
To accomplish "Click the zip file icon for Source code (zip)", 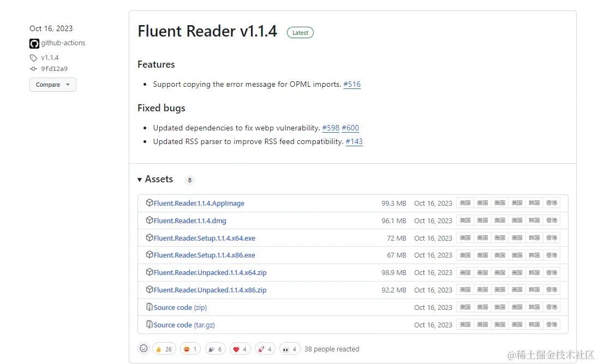I will click(149, 307).
